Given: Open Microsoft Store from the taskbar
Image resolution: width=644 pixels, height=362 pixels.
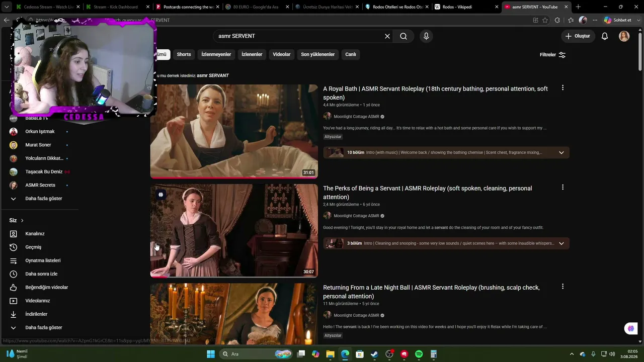Looking at the screenshot, I should [360, 354].
